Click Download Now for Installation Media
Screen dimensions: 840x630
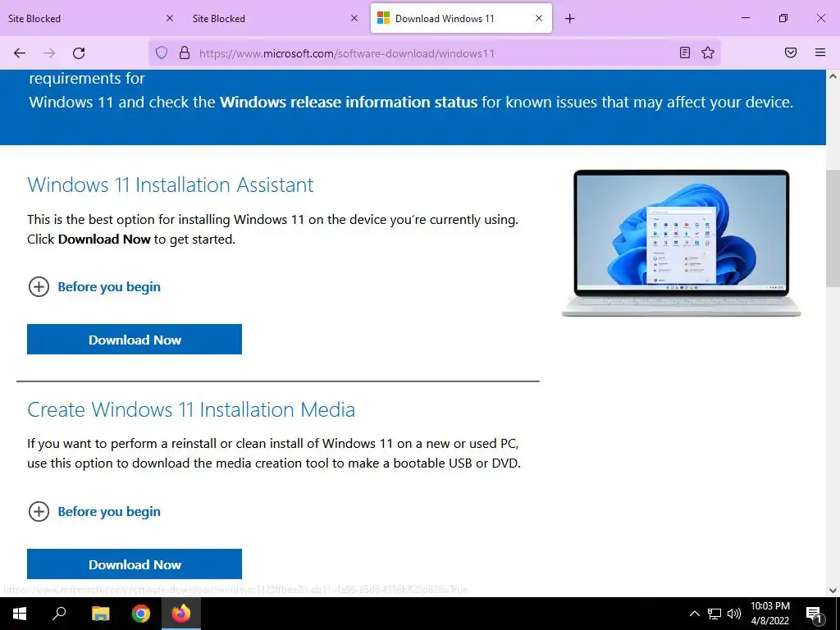point(135,564)
